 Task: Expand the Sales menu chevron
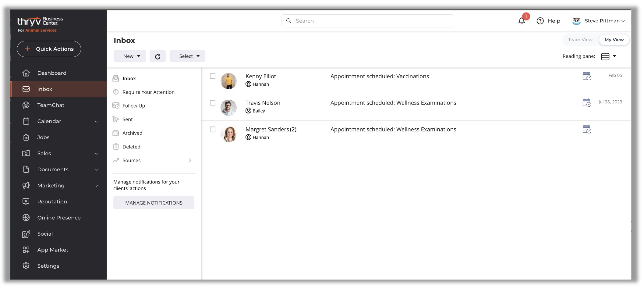click(96, 153)
